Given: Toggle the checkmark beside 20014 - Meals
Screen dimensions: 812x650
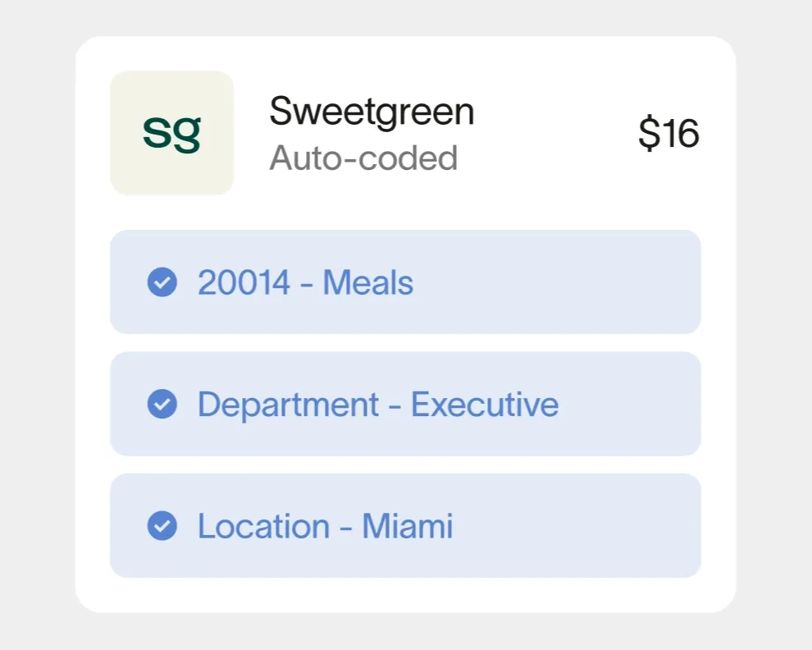Looking at the screenshot, I should (x=162, y=282).
